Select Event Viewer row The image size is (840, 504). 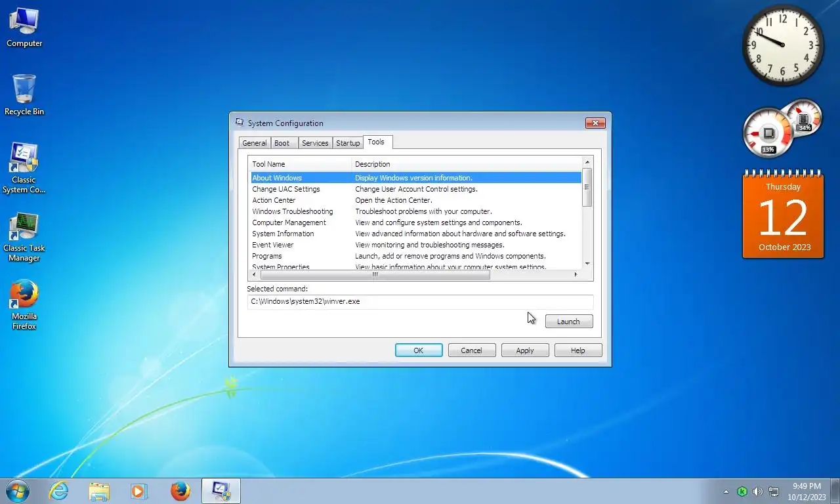tap(416, 245)
